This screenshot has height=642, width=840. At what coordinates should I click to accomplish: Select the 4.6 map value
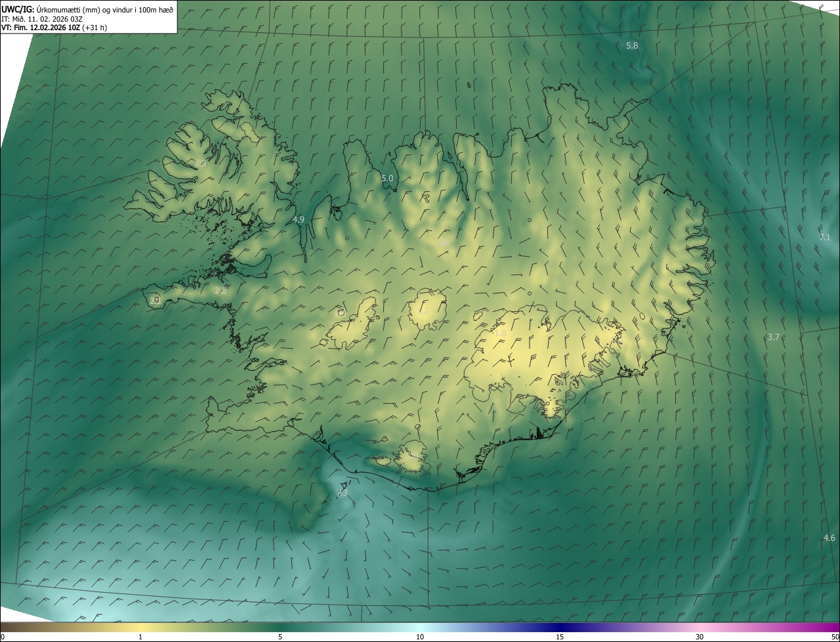(829, 538)
